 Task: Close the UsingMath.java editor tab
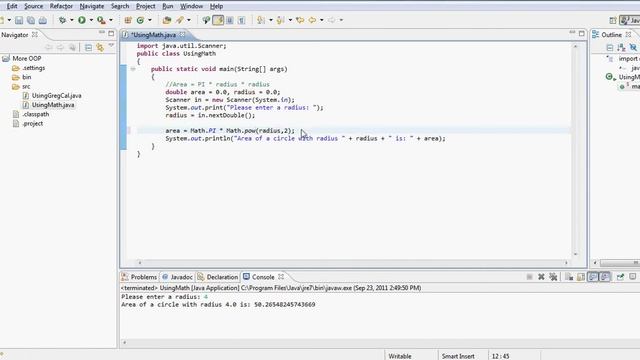pos(182,35)
